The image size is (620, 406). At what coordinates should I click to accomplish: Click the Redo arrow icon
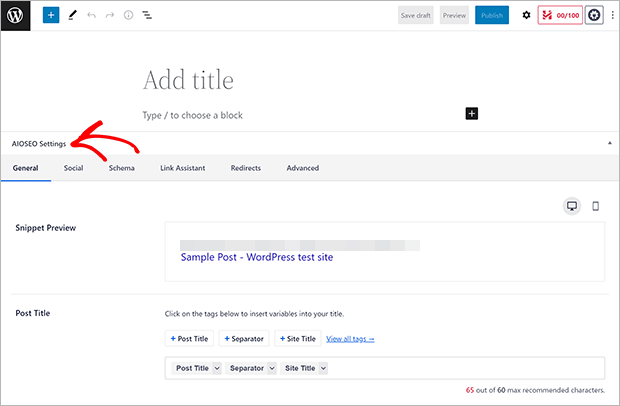110,16
